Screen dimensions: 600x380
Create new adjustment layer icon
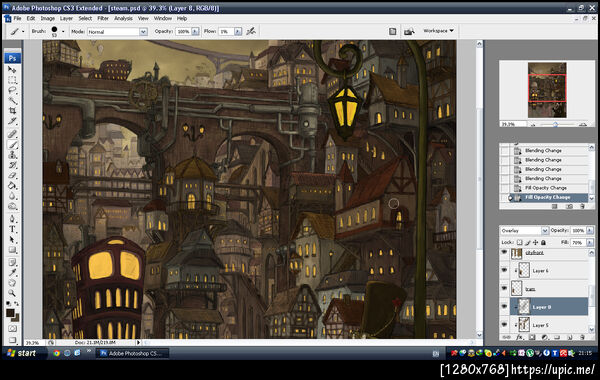click(545, 337)
